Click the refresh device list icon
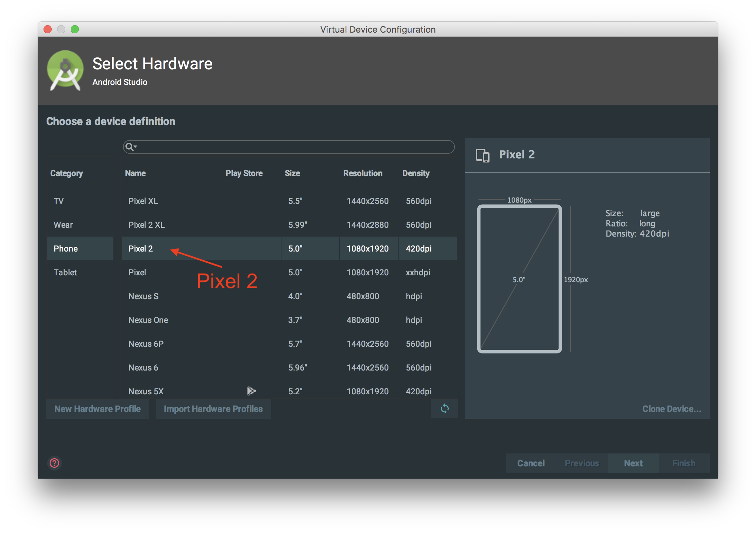756x533 pixels. click(445, 409)
